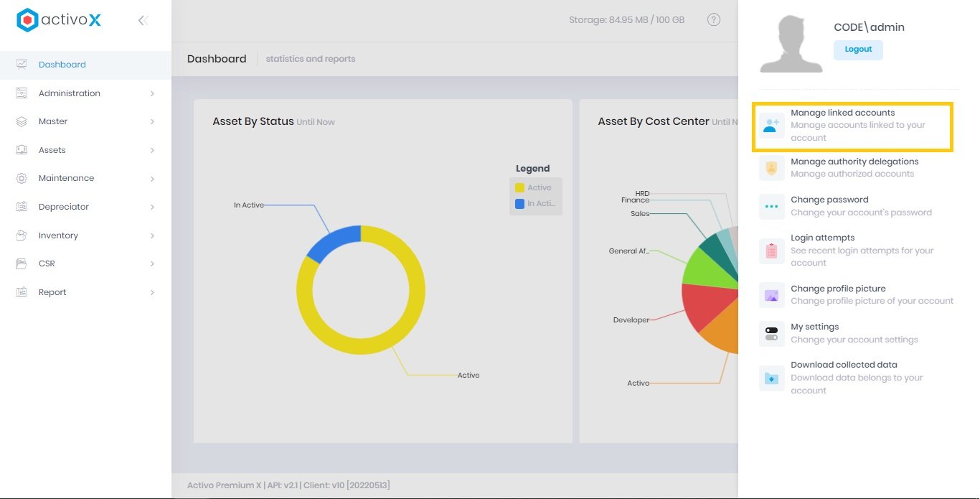Click the Logout button
This screenshot has width=980, height=499.
[858, 50]
